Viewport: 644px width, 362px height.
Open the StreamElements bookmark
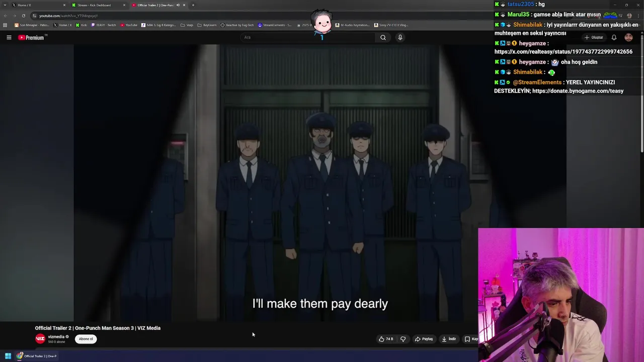tap(275, 25)
